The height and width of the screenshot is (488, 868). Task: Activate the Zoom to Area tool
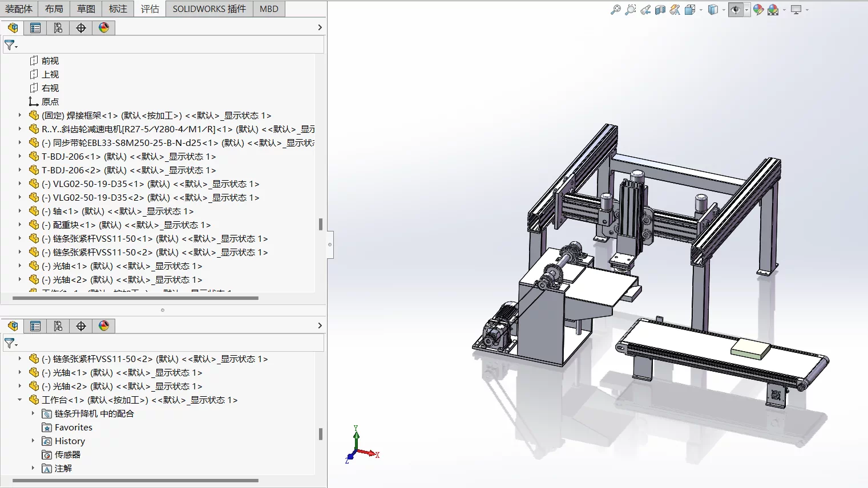pyautogui.click(x=630, y=10)
